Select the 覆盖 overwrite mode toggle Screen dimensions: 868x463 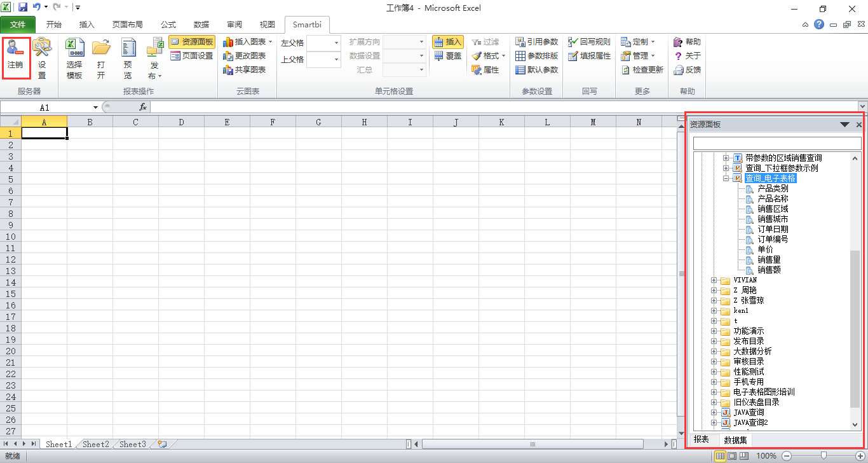pyautogui.click(x=448, y=56)
